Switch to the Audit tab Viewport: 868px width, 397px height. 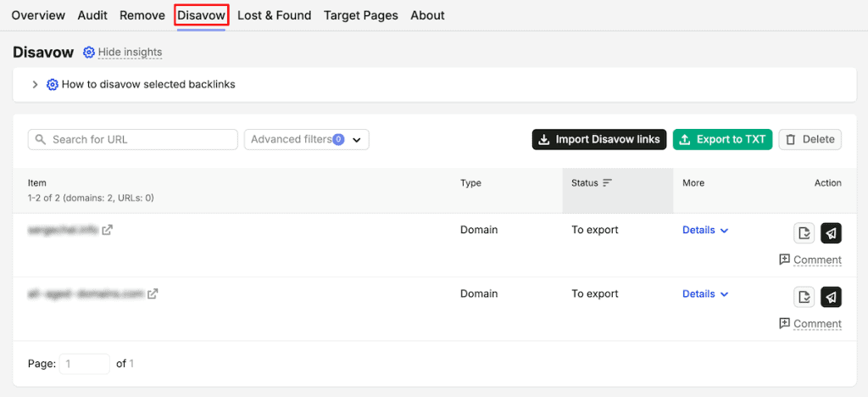92,15
